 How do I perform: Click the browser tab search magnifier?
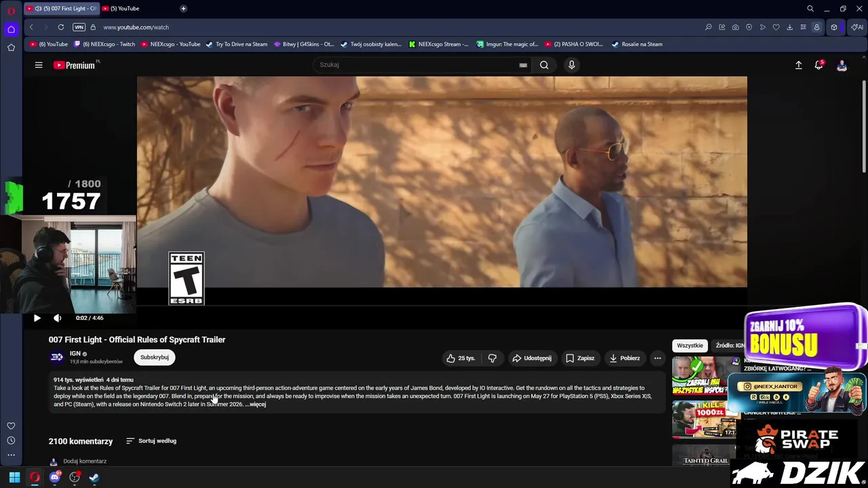pos(810,9)
